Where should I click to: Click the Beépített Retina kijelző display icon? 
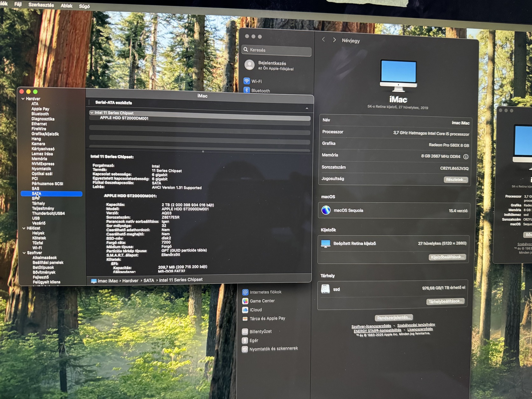pyautogui.click(x=325, y=243)
